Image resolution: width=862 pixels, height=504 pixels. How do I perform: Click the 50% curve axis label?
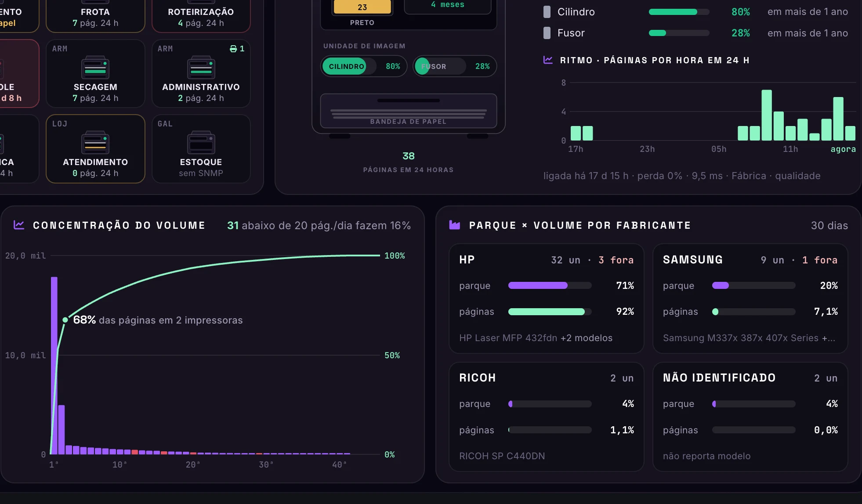(392, 355)
